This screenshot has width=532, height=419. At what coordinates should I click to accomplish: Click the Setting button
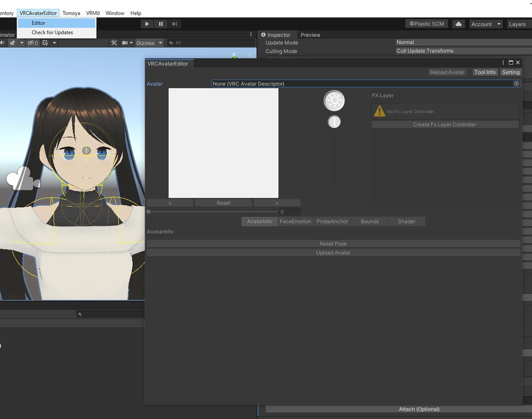pyautogui.click(x=511, y=72)
